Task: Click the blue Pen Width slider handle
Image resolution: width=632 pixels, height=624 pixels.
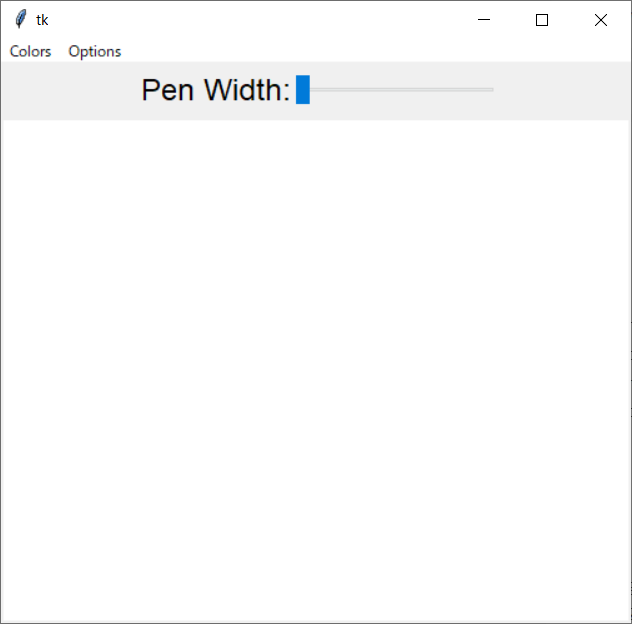Action: click(303, 89)
